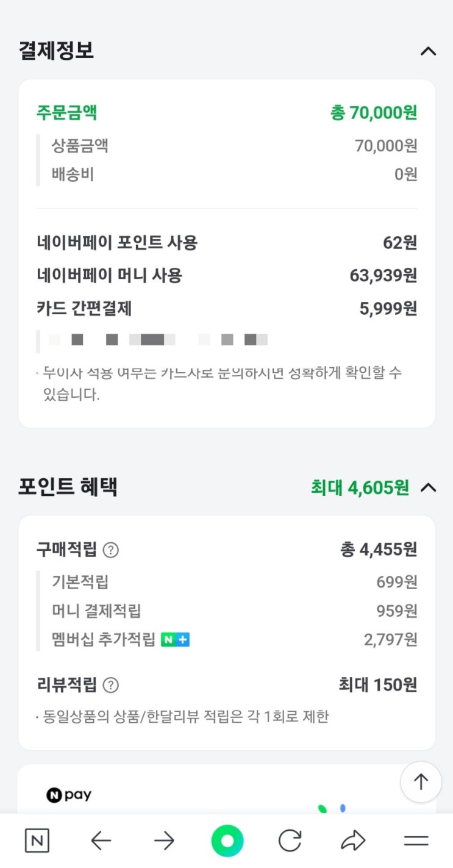Collapse the 결제정보 section chevron
This screenshot has height=868, width=453.
point(428,51)
